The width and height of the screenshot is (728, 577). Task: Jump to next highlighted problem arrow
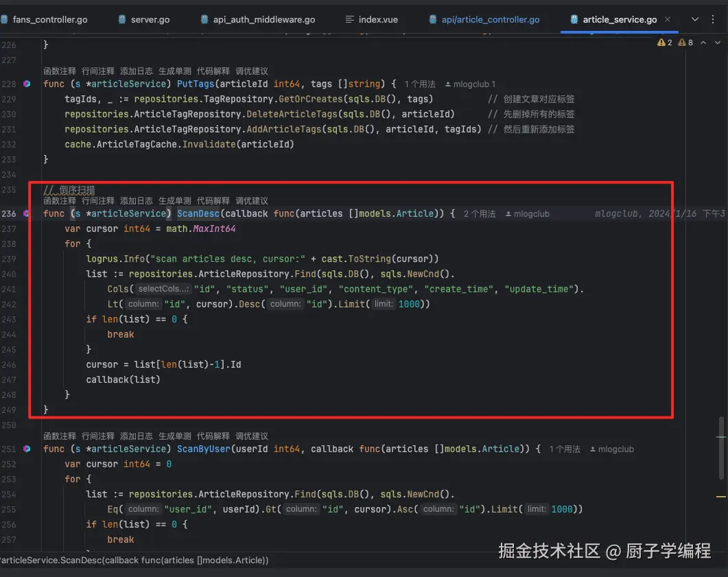click(717, 43)
